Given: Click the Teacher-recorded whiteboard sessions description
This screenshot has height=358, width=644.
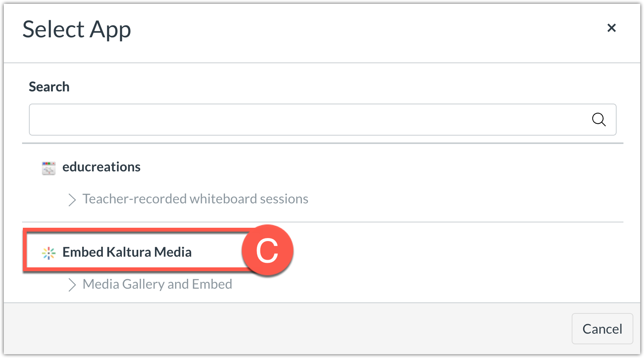Looking at the screenshot, I should [195, 199].
